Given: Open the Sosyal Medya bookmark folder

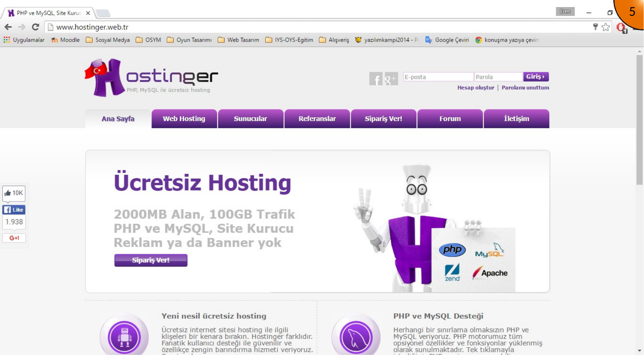Looking at the screenshot, I should [x=108, y=40].
